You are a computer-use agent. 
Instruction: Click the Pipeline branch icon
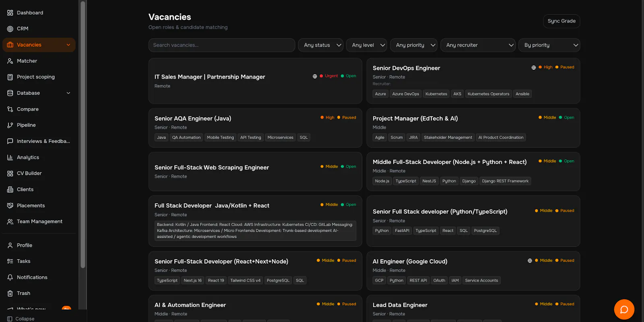click(10, 125)
